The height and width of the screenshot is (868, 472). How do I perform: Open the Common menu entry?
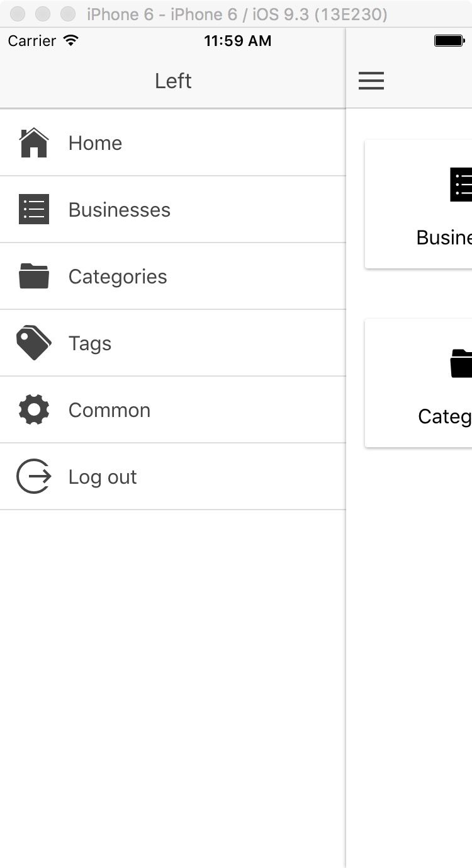pos(110,410)
